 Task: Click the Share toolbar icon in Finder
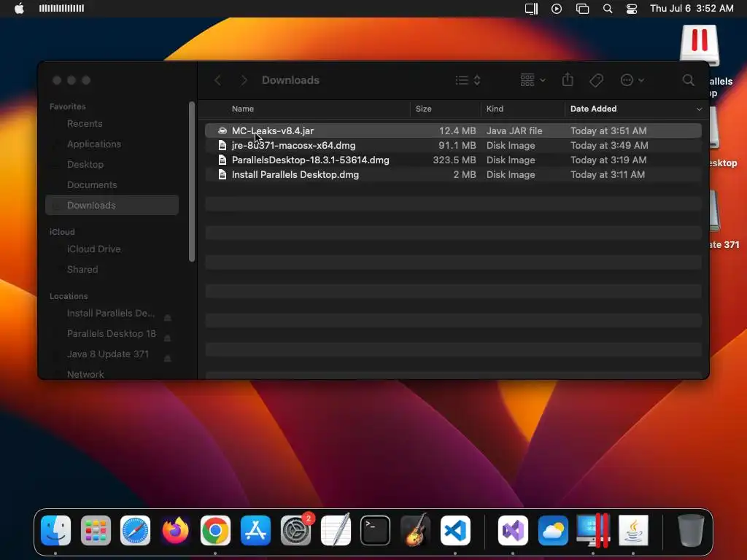coord(568,79)
